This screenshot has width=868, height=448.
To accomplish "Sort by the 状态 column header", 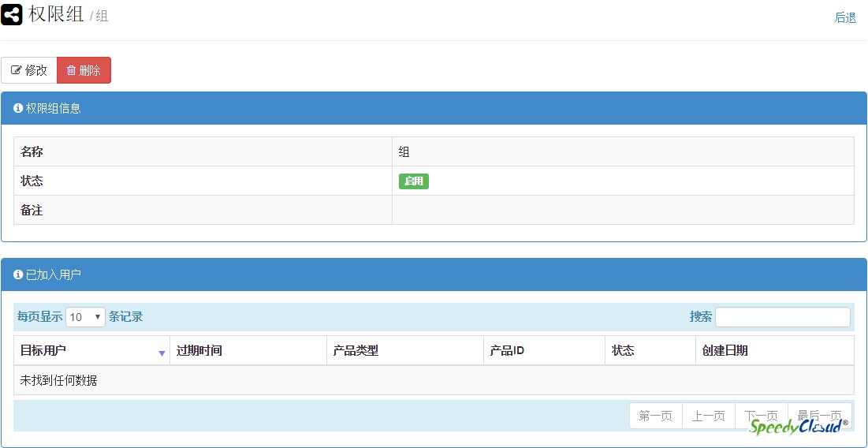I will click(650, 350).
